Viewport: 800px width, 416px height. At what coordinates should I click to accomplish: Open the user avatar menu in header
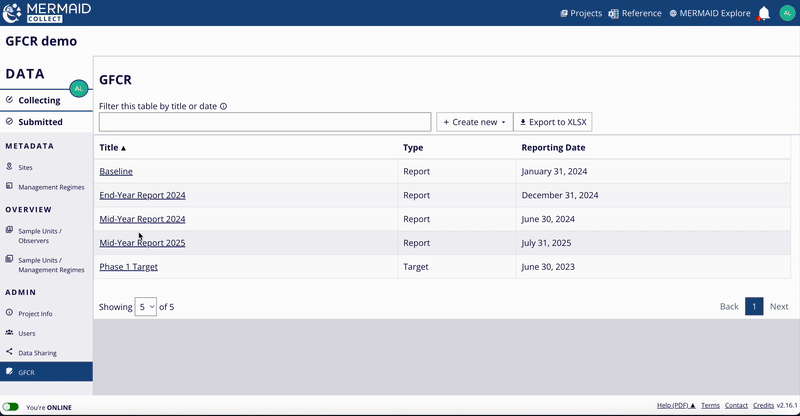[x=787, y=13]
